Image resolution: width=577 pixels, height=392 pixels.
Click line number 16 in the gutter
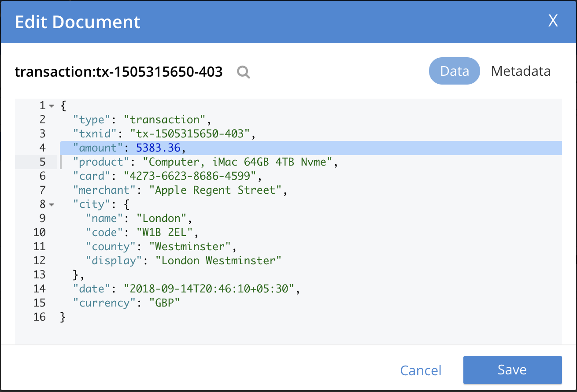[x=40, y=317]
